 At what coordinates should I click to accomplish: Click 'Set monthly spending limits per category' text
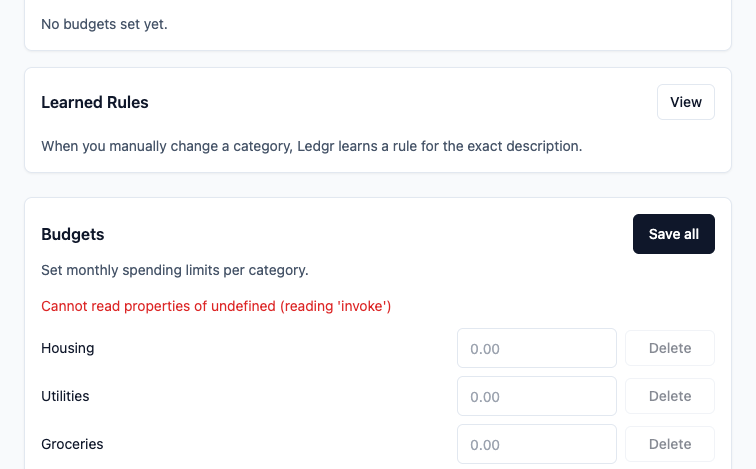tap(174, 270)
